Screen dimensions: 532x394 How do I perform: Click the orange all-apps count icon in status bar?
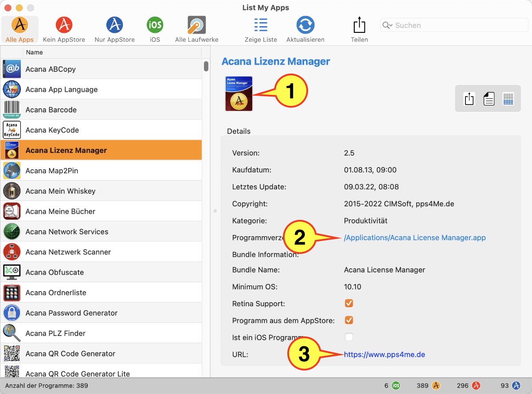coord(436,386)
